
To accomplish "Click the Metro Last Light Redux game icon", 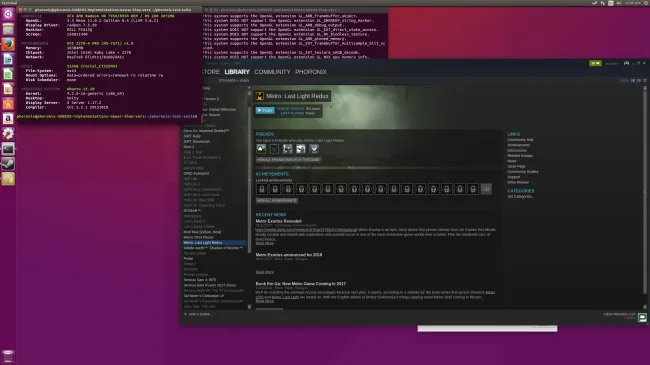I will 260,96.
